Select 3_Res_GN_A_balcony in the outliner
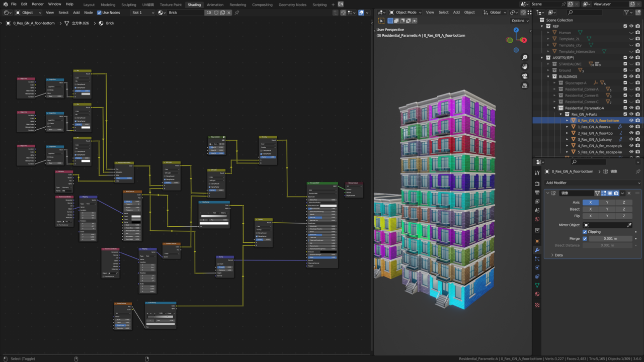Image resolution: width=644 pixels, height=362 pixels. coord(595,139)
